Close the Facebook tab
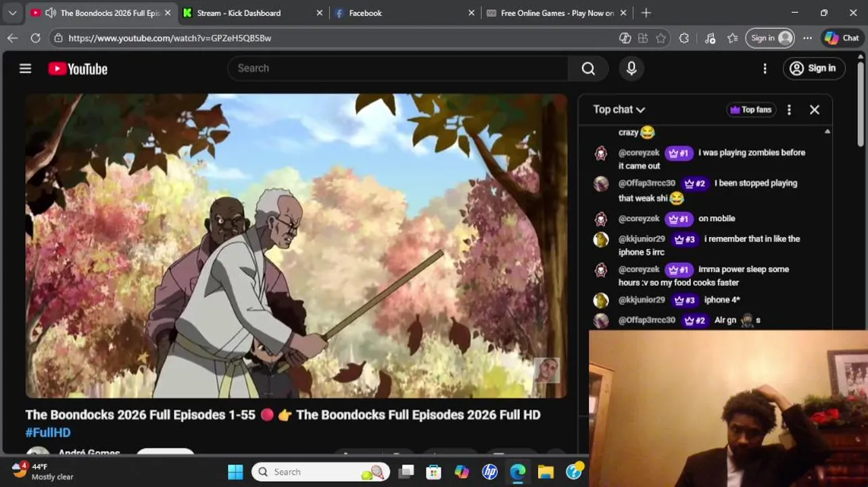The width and height of the screenshot is (868, 487). click(x=471, y=13)
